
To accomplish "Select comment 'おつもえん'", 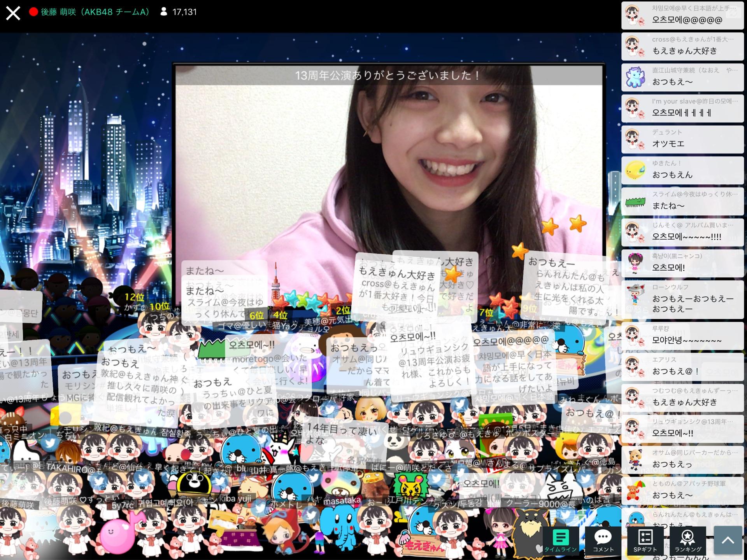I will [x=682, y=170].
